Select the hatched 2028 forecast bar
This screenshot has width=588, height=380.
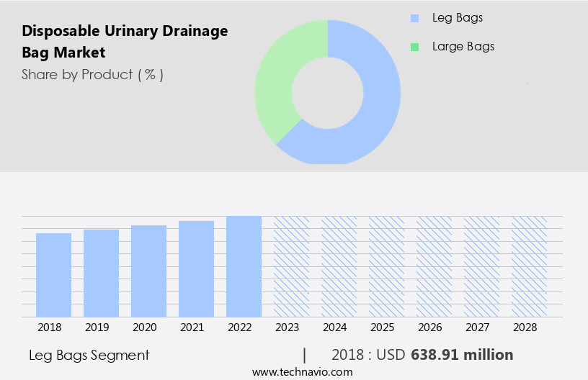529,266
